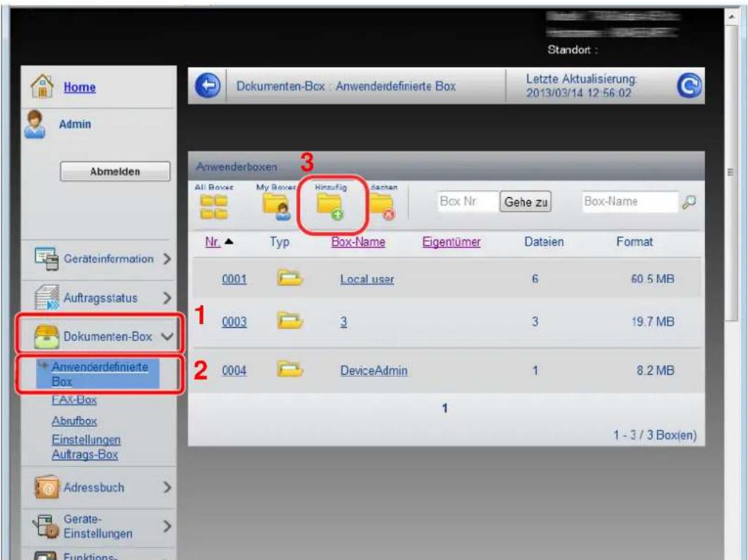This screenshot has height=560, width=748.
Task: Click the 60.5 MB format value
Action: click(x=653, y=279)
